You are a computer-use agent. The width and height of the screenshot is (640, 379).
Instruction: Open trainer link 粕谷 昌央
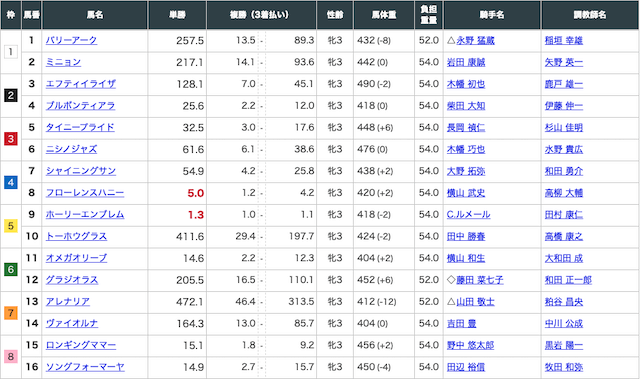point(564,301)
